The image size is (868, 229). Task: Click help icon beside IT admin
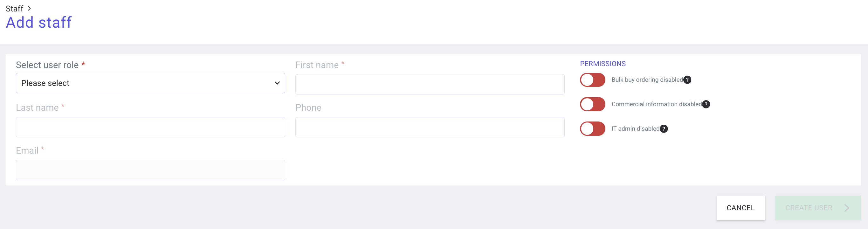tap(664, 129)
